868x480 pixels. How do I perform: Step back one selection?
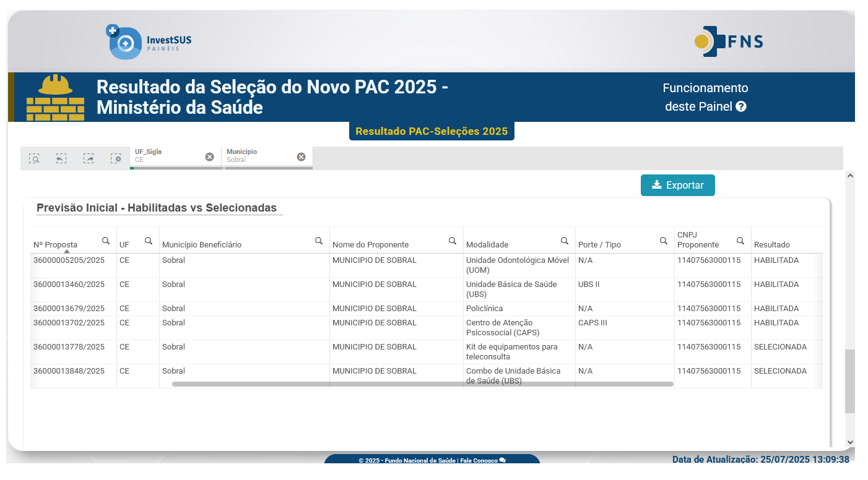(x=61, y=159)
